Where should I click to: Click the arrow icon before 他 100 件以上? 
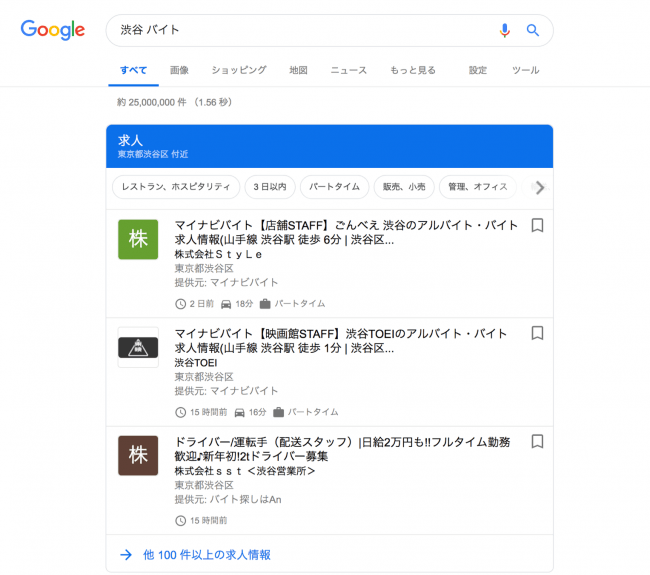[x=126, y=555]
